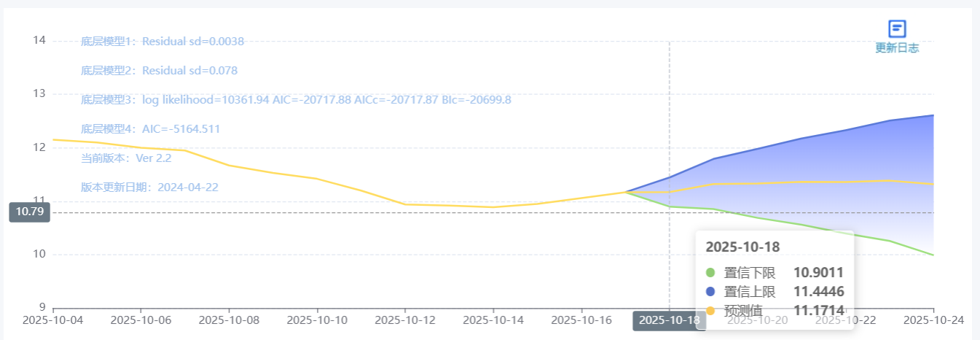Screen dimensions: 980x340
Task: Click the 14 y-axis tick label
Action: [39, 40]
